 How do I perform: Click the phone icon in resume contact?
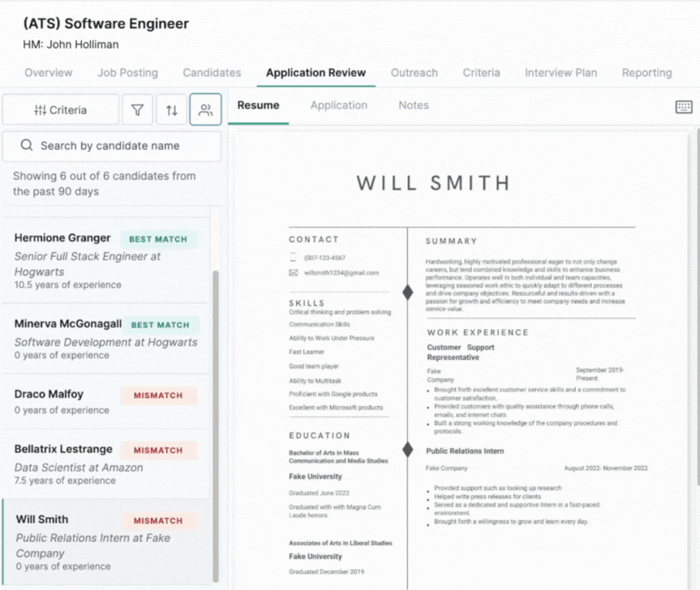pos(294,258)
